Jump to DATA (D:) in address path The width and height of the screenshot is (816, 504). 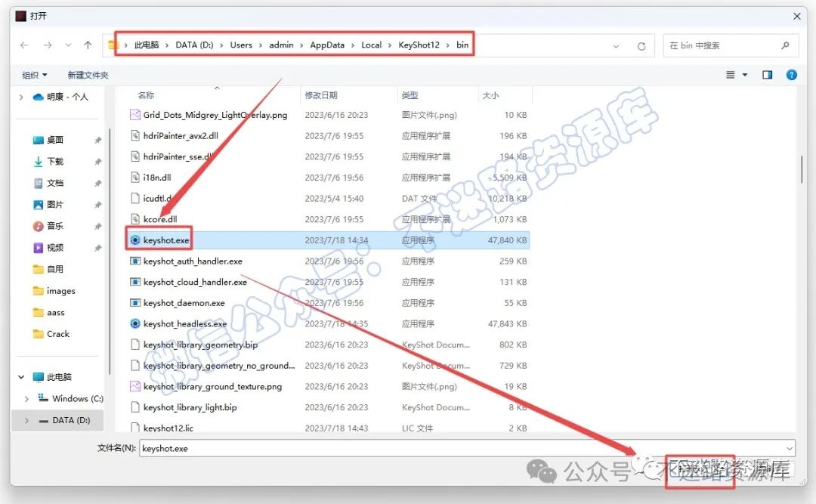pos(194,45)
